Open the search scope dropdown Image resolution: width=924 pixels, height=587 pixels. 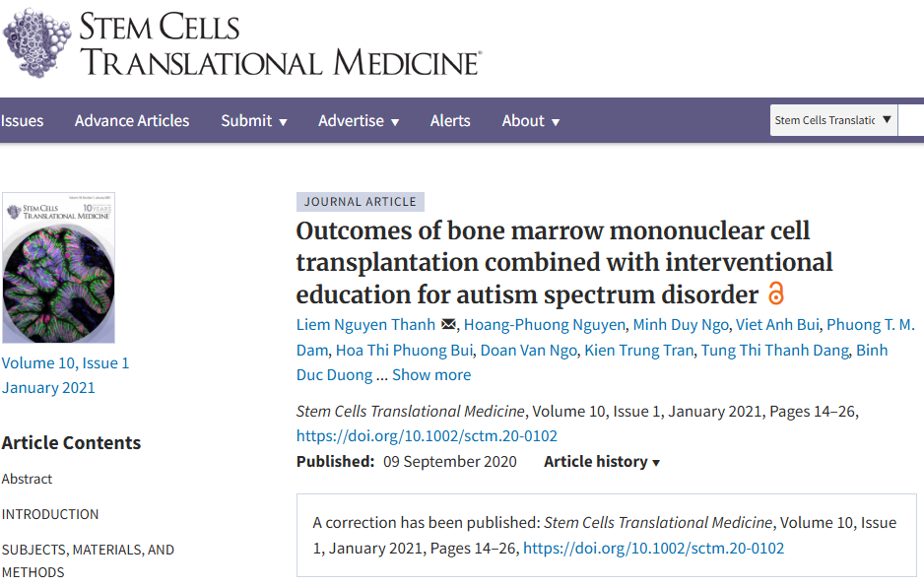click(x=833, y=120)
